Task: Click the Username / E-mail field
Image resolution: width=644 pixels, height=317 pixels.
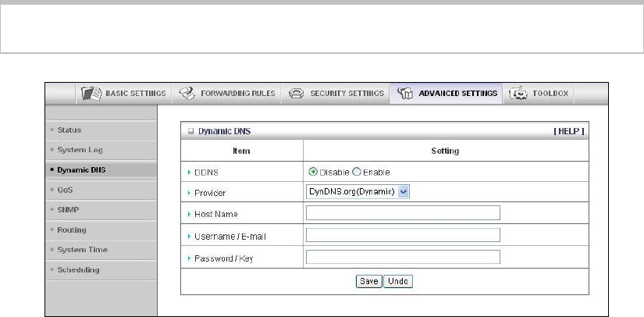Action: (403, 235)
